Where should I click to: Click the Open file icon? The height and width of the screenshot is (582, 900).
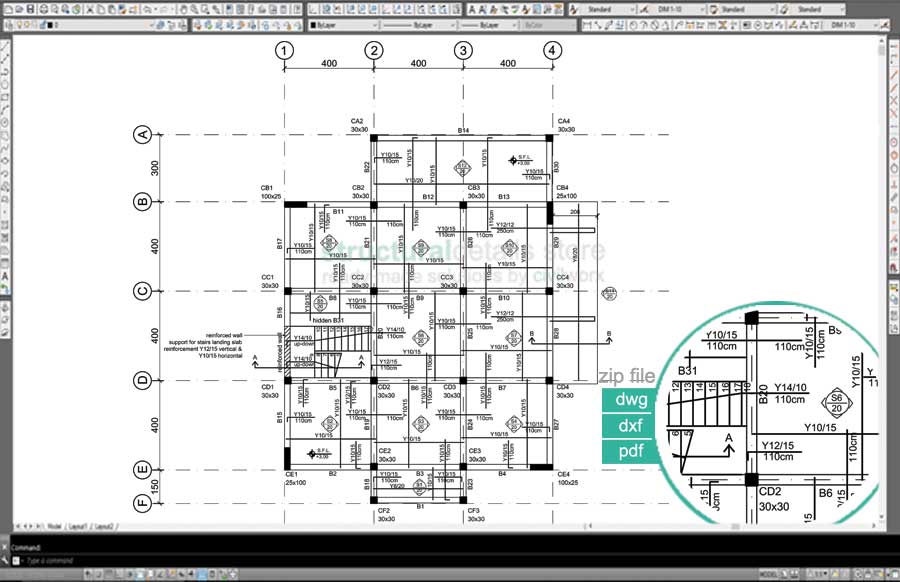pyautogui.click(x=19, y=9)
